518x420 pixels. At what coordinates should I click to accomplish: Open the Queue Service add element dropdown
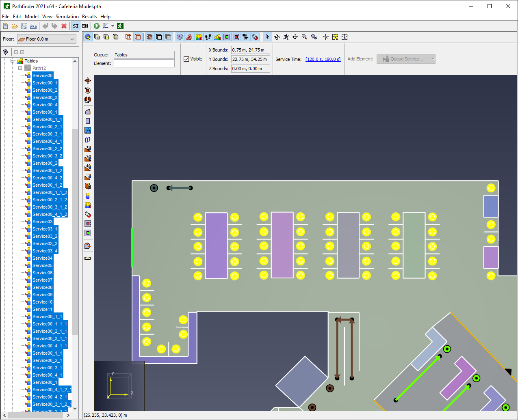pos(406,59)
